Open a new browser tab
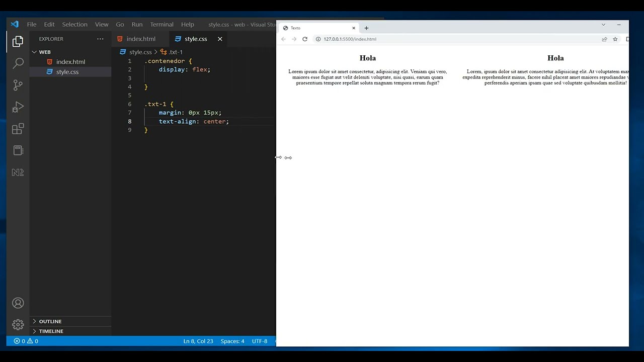This screenshot has height=362, width=644. point(366,28)
